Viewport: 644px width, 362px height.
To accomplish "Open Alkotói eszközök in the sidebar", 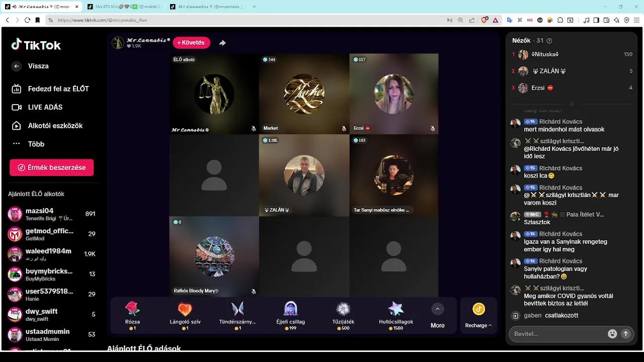I will tap(47, 126).
